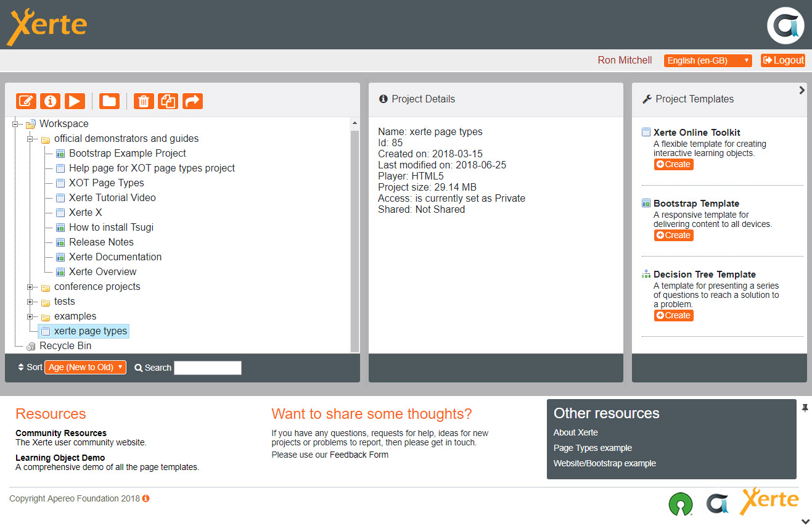Select How to install Tsugi project
Viewport: 812px width, 528px height.
pos(111,228)
